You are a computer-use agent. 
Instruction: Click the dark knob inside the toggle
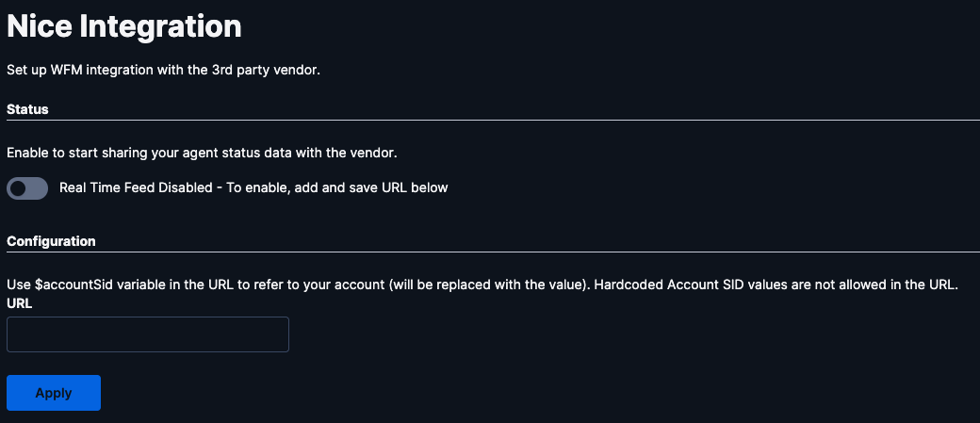point(18,188)
